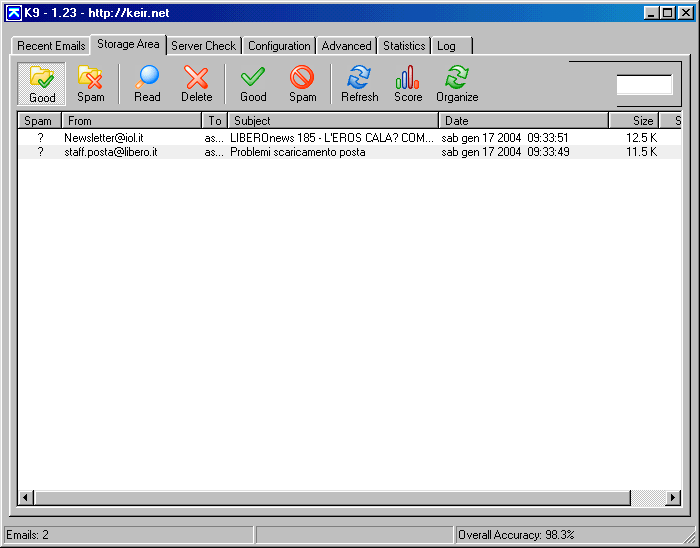Select the Newsletter@iol.it email row
Image resolution: width=700 pixels, height=548 pixels.
350,138
